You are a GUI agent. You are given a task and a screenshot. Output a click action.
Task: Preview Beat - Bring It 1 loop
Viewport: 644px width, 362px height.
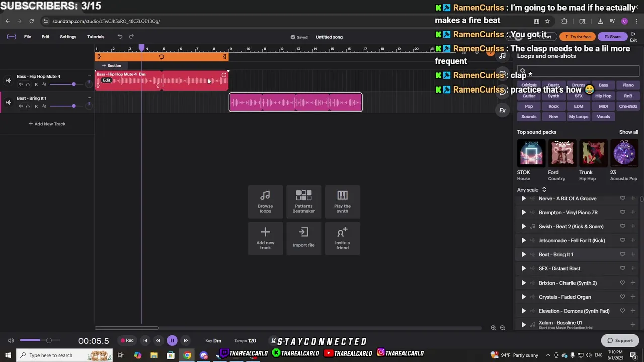click(x=524, y=255)
